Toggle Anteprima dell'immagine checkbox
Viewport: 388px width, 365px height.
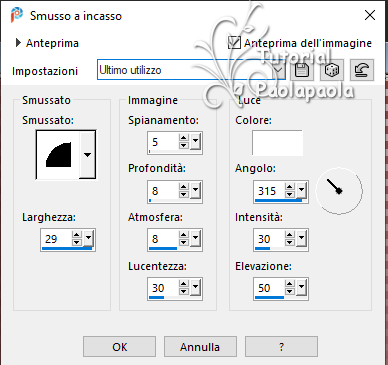pyautogui.click(x=234, y=43)
